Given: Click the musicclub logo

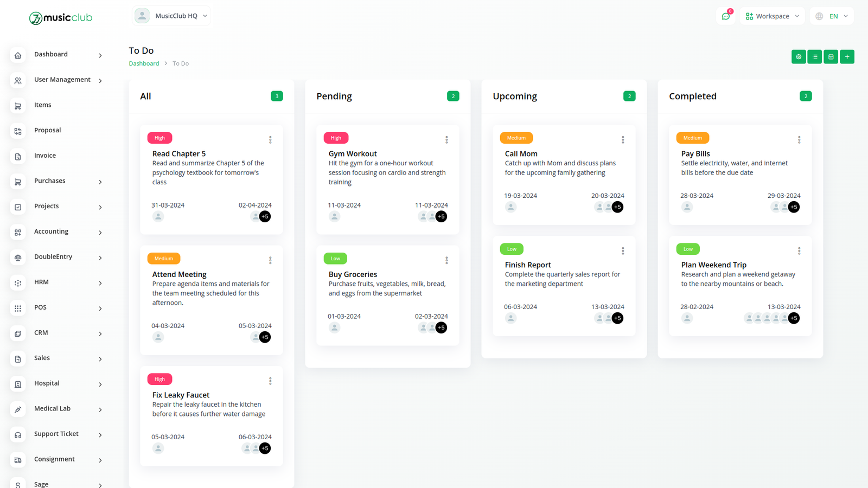Looking at the screenshot, I should pyautogui.click(x=61, y=18).
